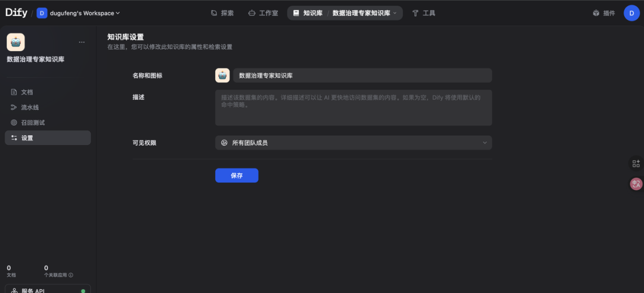Click the 知识库 book icon
The height and width of the screenshot is (293, 644).
click(x=296, y=13)
